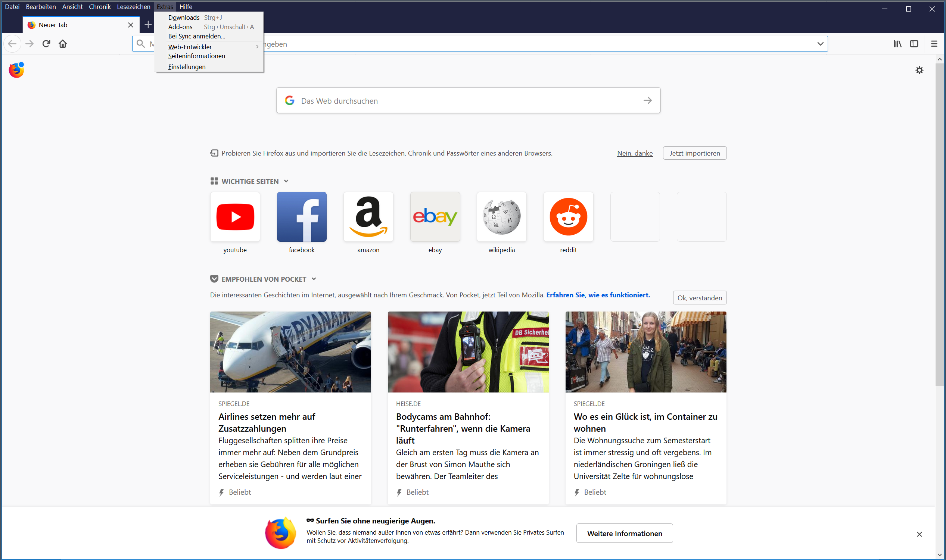Dismiss the private browsing banner with the X
The image size is (946, 560).
[x=919, y=534]
